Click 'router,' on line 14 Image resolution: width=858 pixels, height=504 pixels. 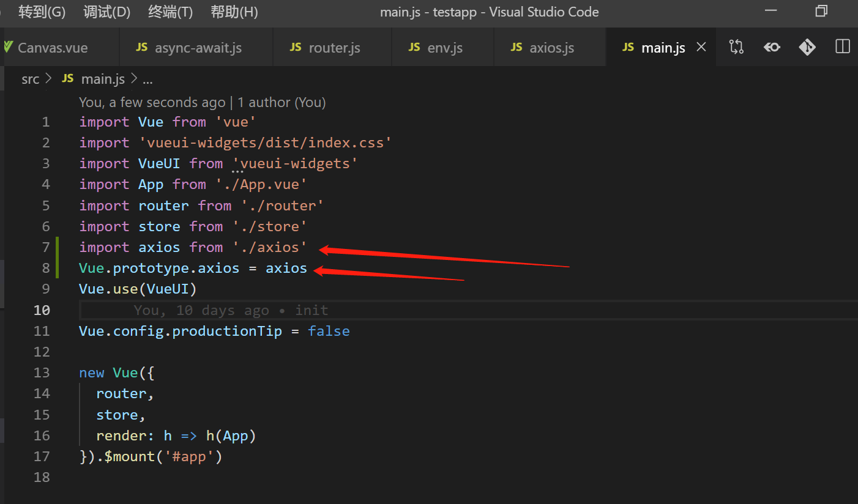125,393
